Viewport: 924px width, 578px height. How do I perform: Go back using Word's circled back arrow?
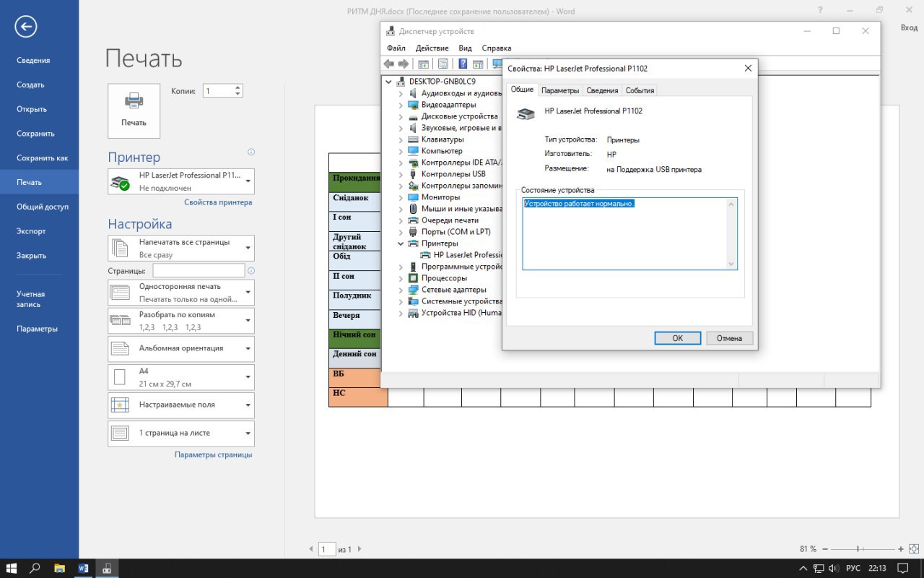[26, 27]
